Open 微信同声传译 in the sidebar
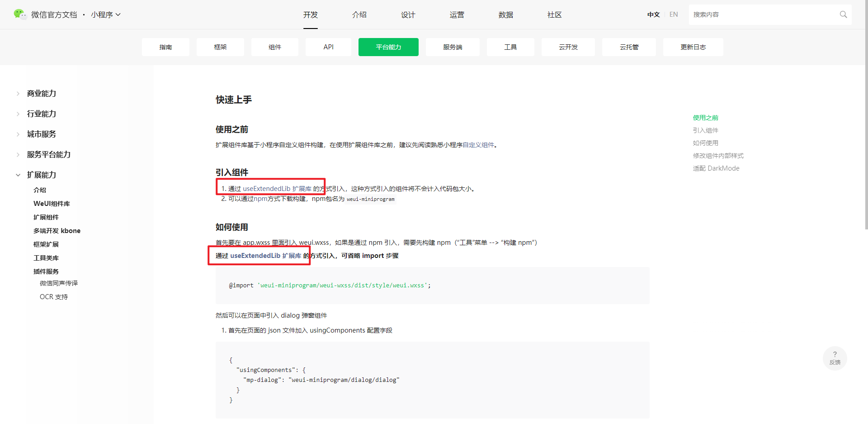 (59, 283)
